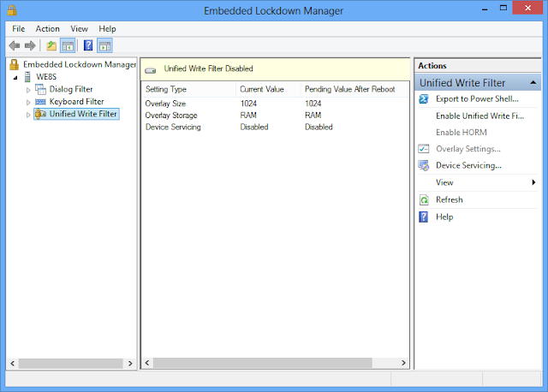The width and height of the screenshot is (548, 392).
Task: Click the details pane scrollbar left arrow
Action: (147, 363)
